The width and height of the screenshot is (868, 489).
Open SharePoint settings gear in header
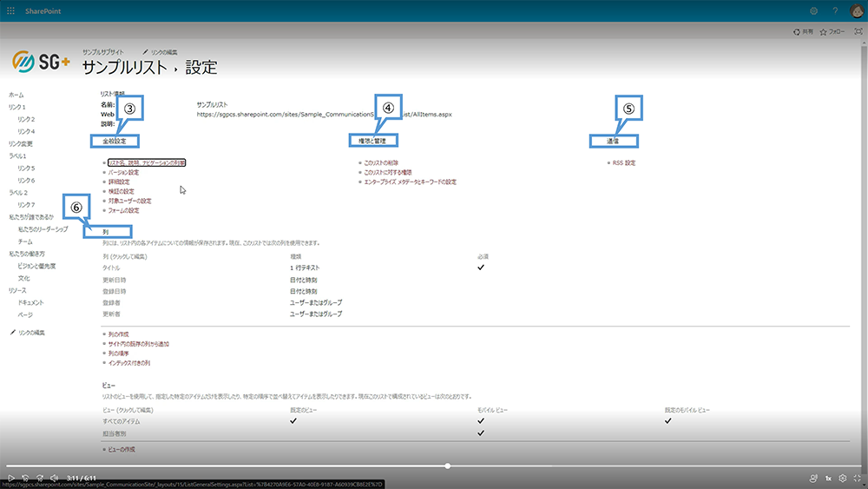[x=814, y=10]
